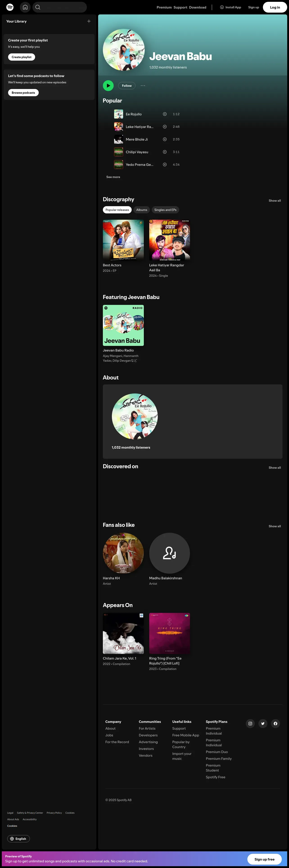Image resolution: width=289 pixels, height=868 pixels.
Task: Select Mere Bhole Ji track thumbnail
Action: (118, 139)
